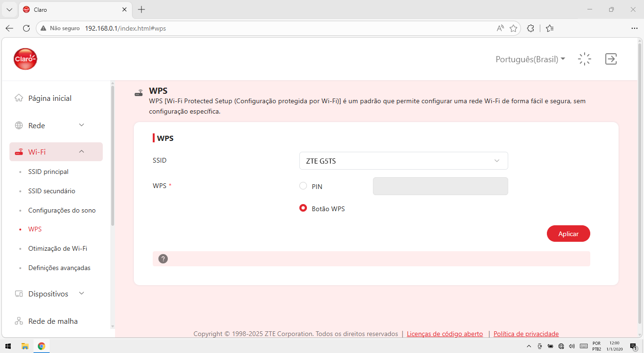Screen dimensions: 644x353
Task: Open Definições avançadas submenu item
Action: click(x=59, y=268)
